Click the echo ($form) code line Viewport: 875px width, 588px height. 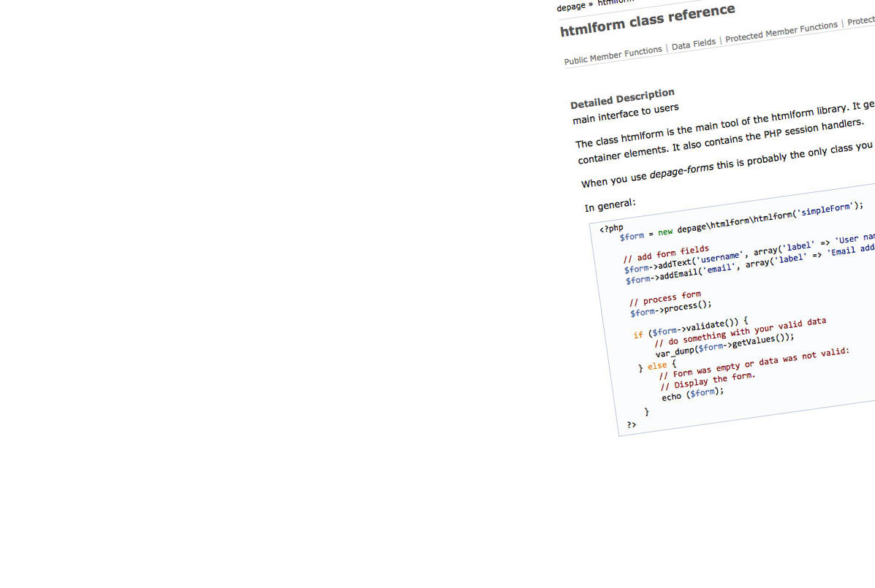click(692, 394)
